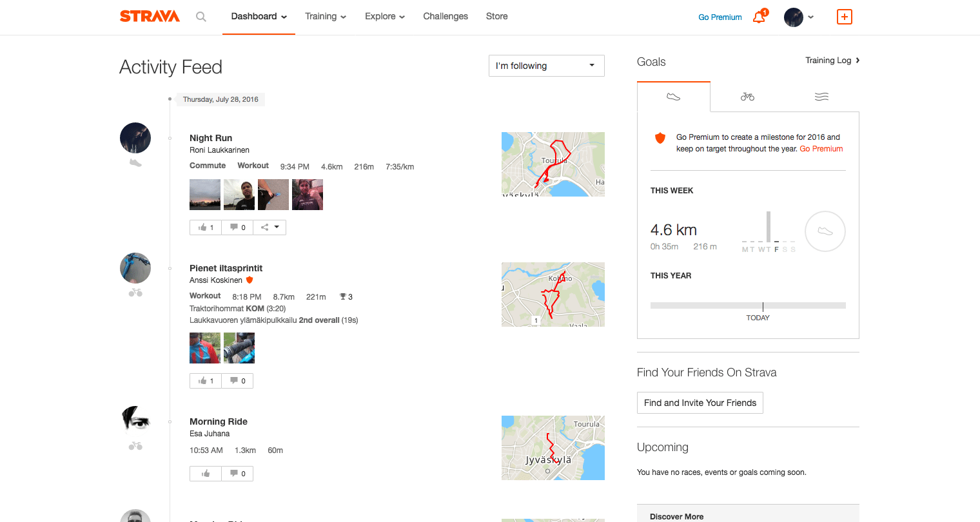The width and height of the screenshot is (980, 522).
Task: Open the search magnifier icon
Action: 201,17
